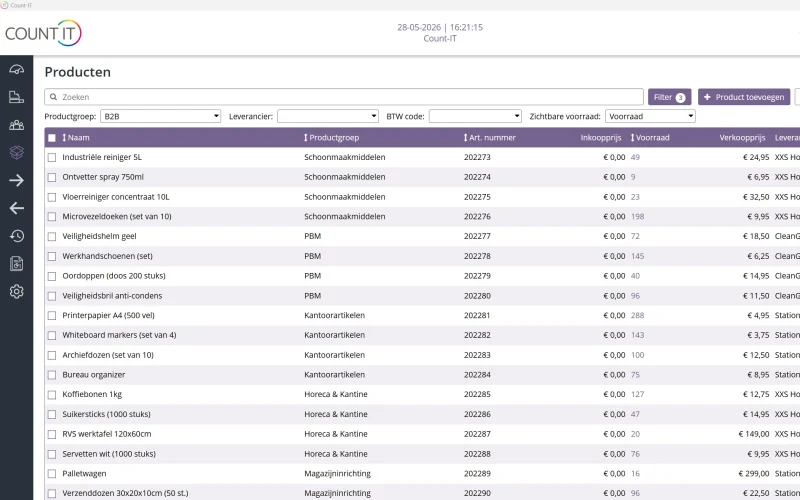Click Magazijninrichting in the Palletwagen row

(337, 473)
